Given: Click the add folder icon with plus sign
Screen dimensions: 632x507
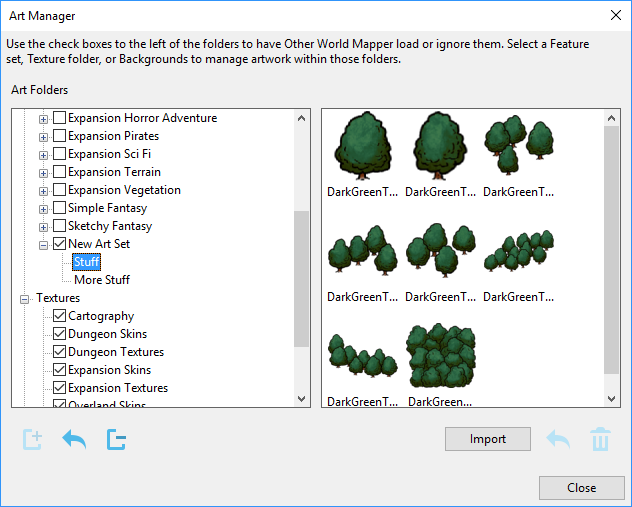Looking at the screenshot, I should click(x=33, y=439).
